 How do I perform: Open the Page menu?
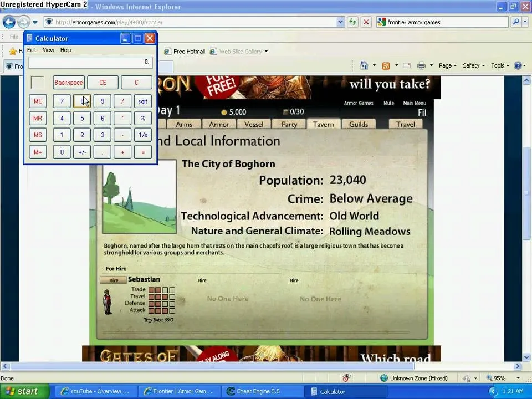(448, 65)
